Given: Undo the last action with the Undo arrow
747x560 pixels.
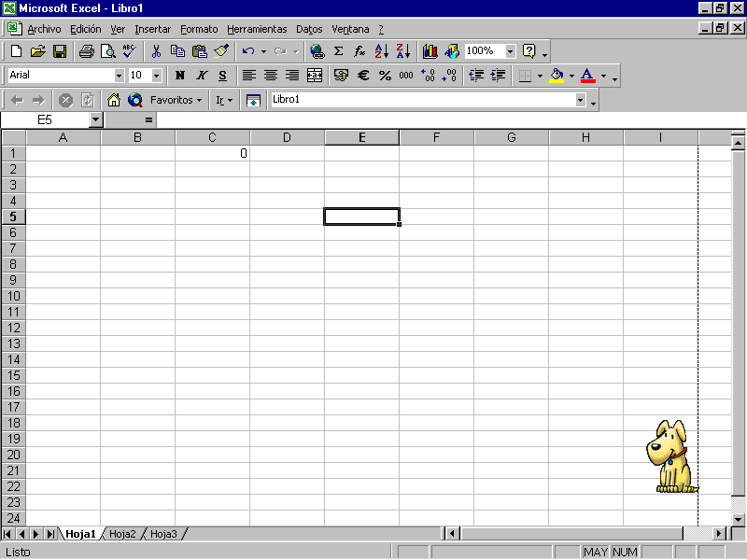Looking at the screenshot, I should click(248, 51).
